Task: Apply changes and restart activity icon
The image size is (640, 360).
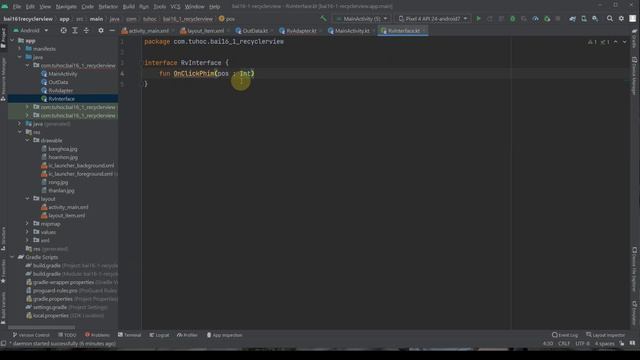Action: coord(490,19)
